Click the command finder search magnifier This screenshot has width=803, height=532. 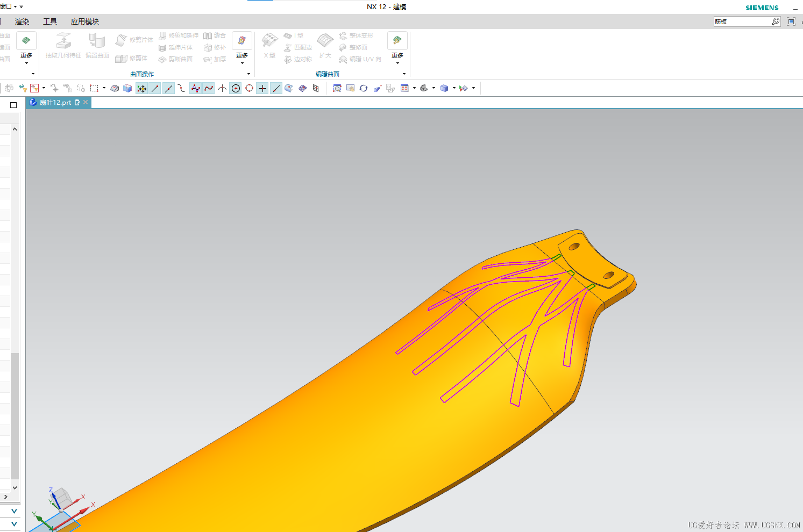click(x=775, y=21)
